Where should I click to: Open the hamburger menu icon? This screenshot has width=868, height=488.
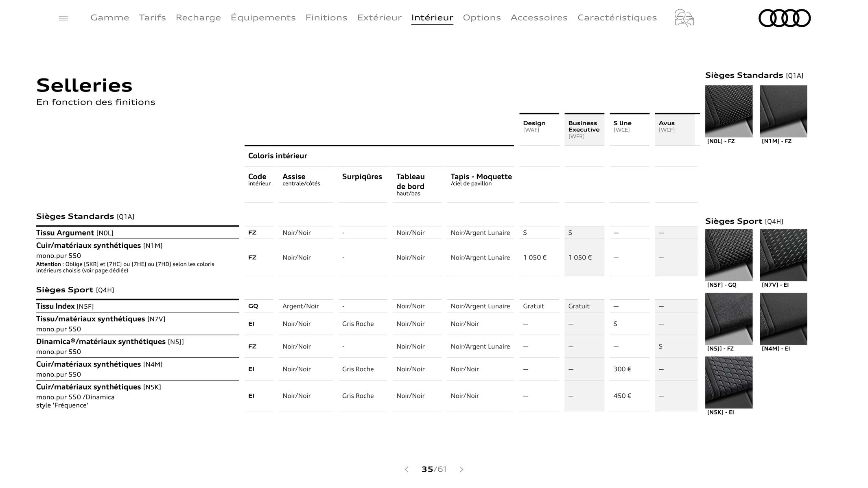[63, 18]
